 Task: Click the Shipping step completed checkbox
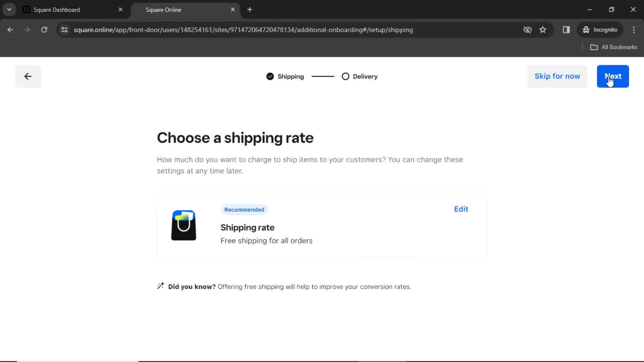(x=270, y=76)
